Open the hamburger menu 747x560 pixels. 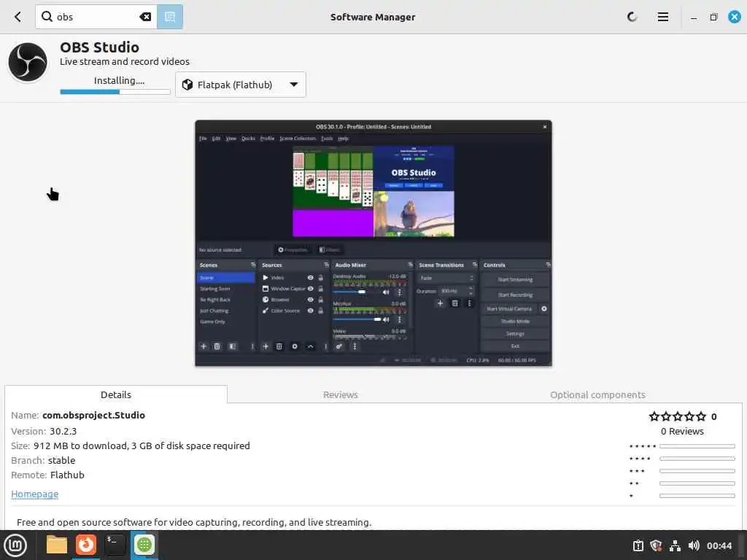(662, 17)
